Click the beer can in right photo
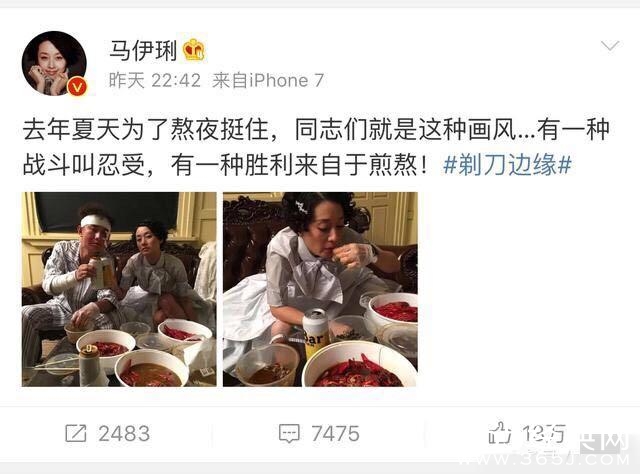This screenshot has width=640, height=474. click(x=316, y=334)
